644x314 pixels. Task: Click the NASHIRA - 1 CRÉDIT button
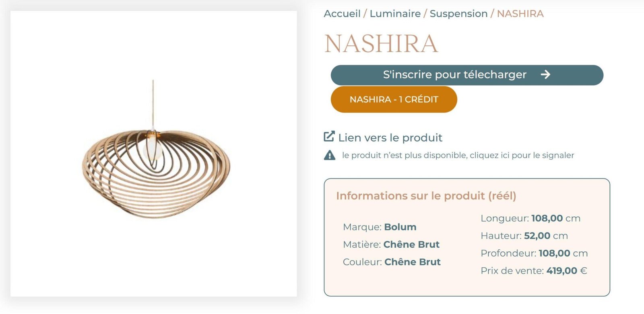pos(394,99)
